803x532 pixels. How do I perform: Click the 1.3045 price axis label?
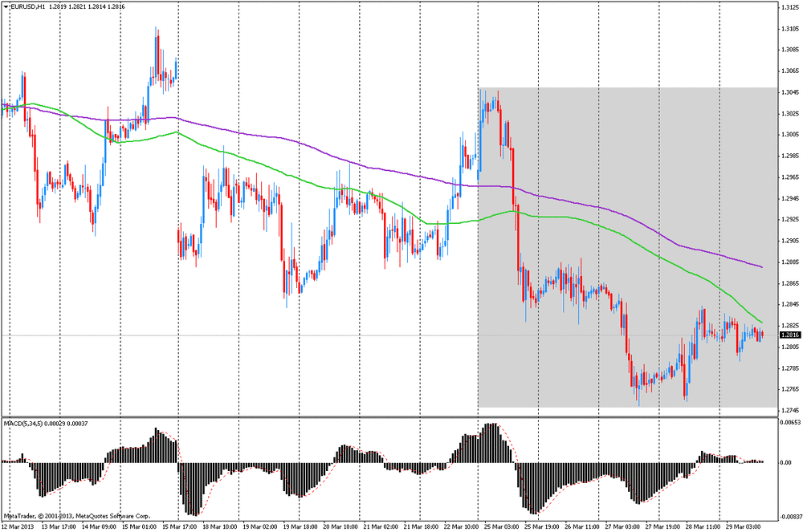click(x=791, y=92)
